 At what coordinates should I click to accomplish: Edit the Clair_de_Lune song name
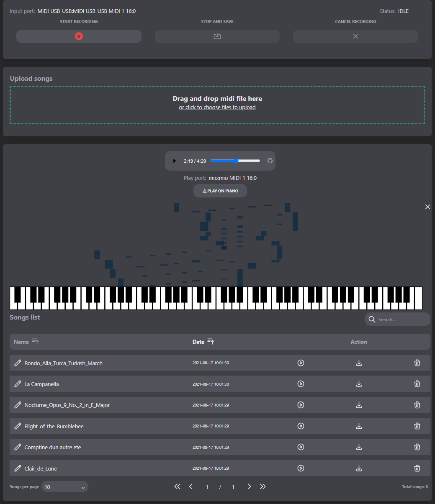18,468
